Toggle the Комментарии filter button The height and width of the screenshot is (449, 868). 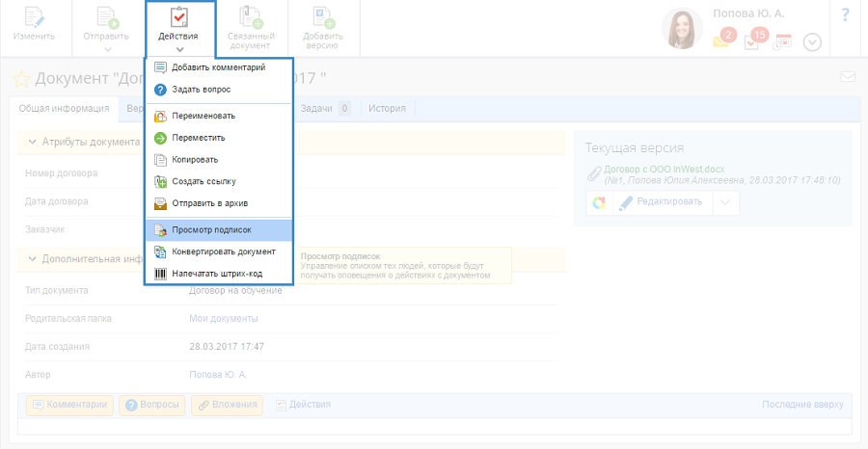point(69,405)
